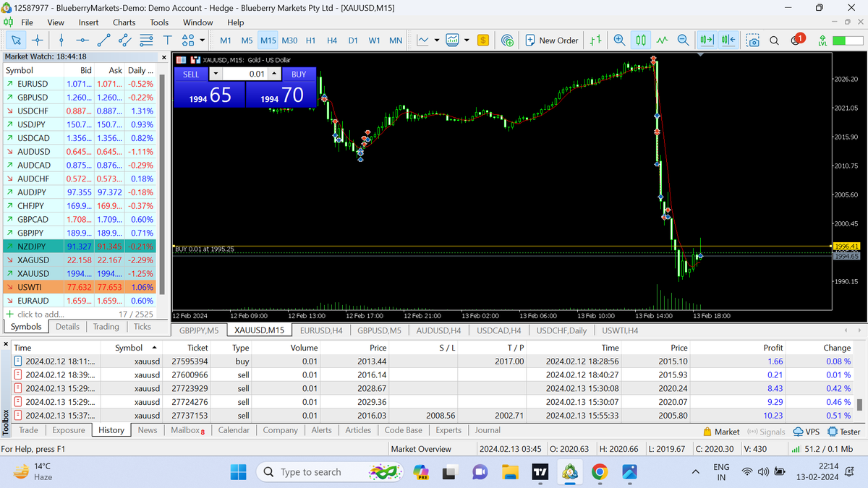This screenshot has width=868, height=488.
Task: Switch to Market Watch Ticks tab
Action: point(142,327)
